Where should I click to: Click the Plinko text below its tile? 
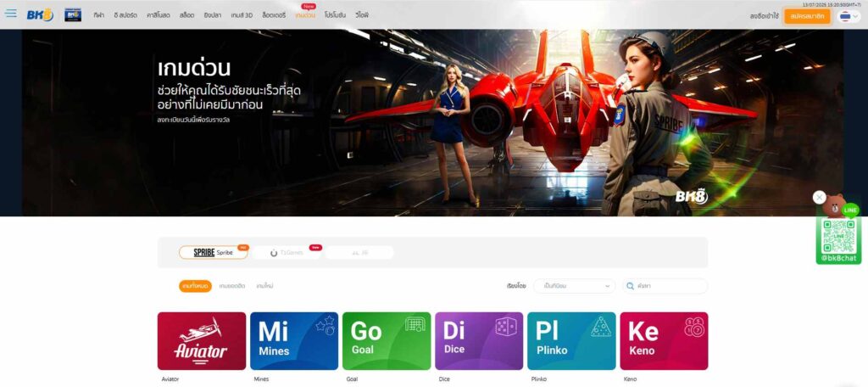click(x=538, y=379)
